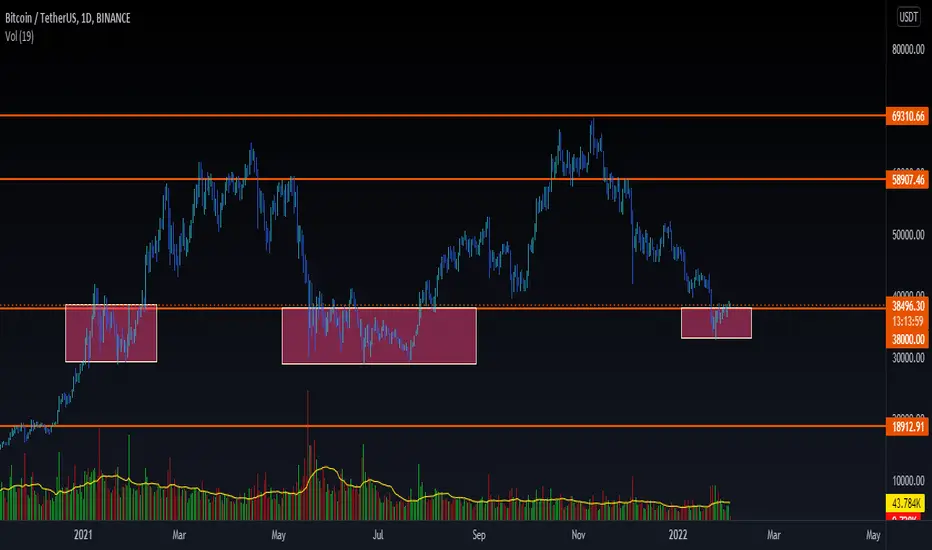Click the Bitcoin / TetherUS chart title
Screen dimensions: 932x550
68,18
